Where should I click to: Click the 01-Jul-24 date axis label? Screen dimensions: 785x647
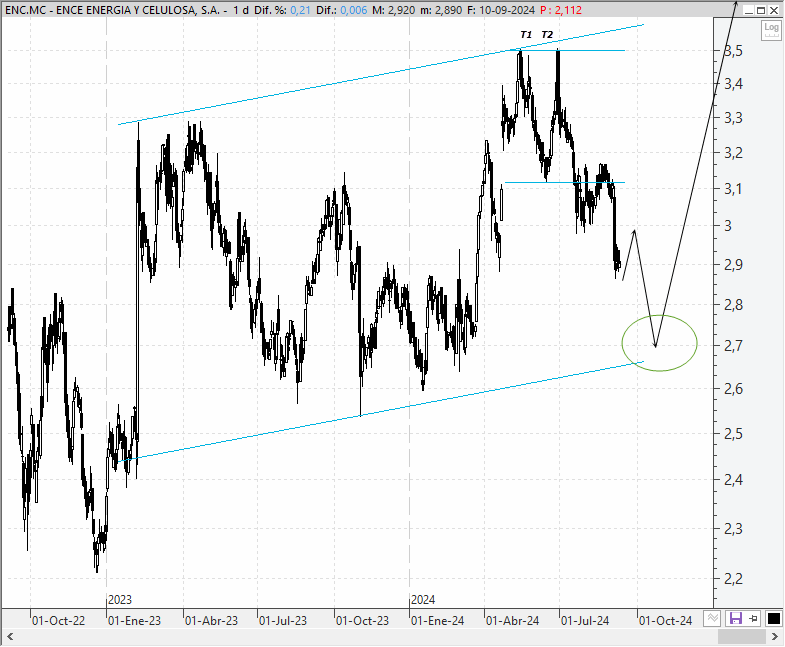[x=585, y=621]
